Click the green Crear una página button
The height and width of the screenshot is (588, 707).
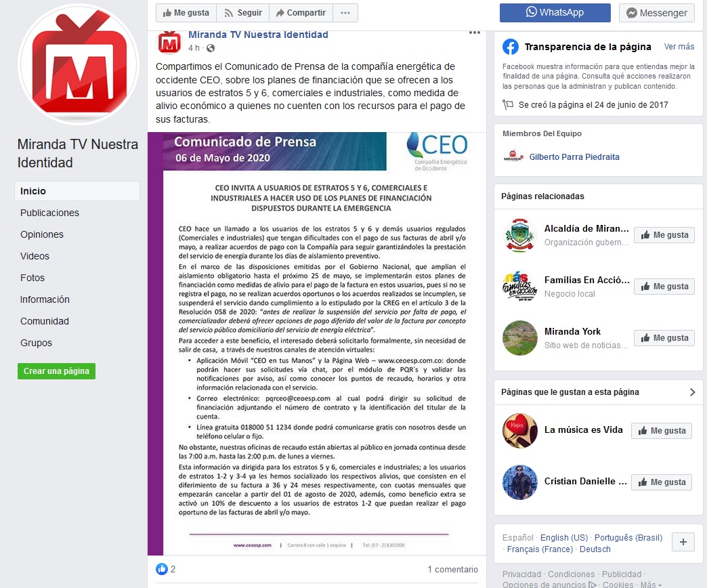click(56, 371)
